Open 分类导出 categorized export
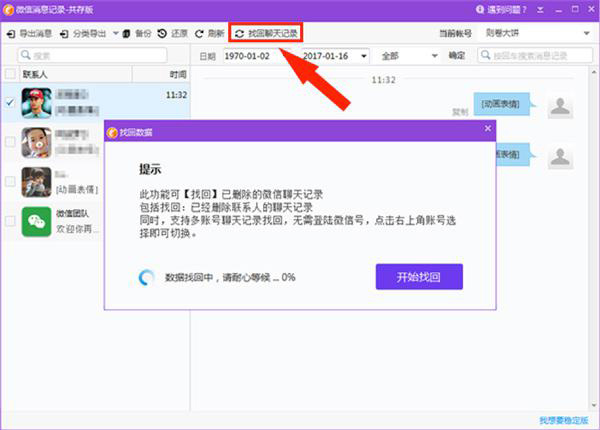This screenshot has height=430, width=600. 83,34
